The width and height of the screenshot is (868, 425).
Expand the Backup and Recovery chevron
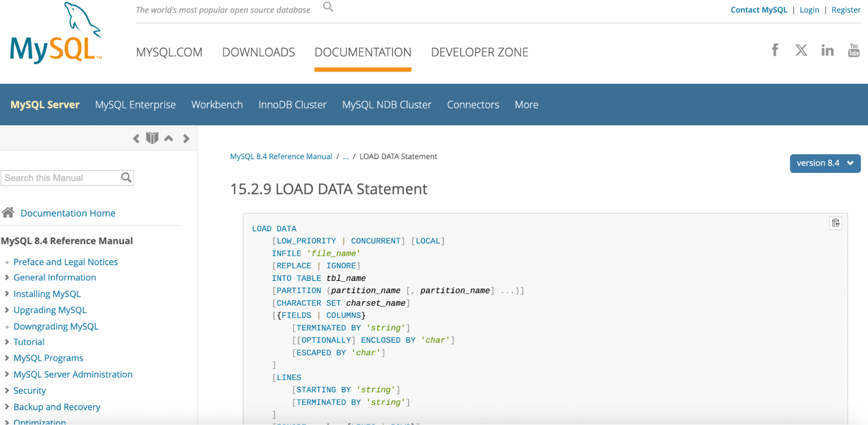tap(7, 407)
